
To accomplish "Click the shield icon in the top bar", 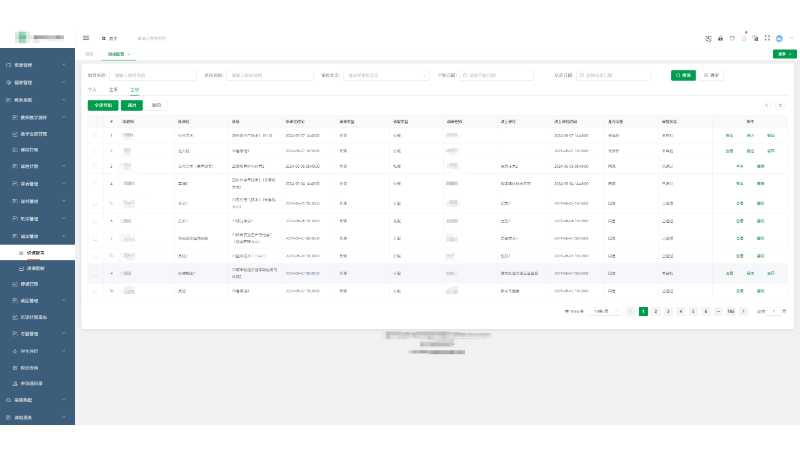I will [x=732, y=38].
